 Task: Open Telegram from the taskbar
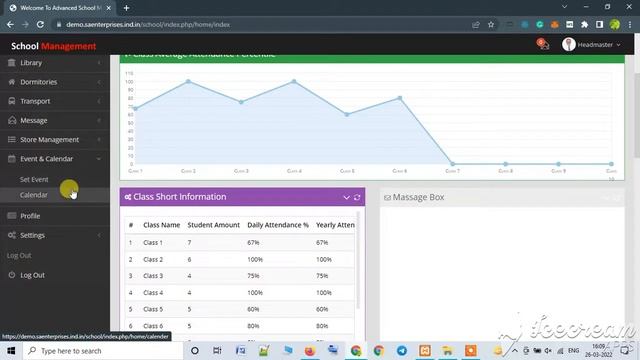(402, 351)
